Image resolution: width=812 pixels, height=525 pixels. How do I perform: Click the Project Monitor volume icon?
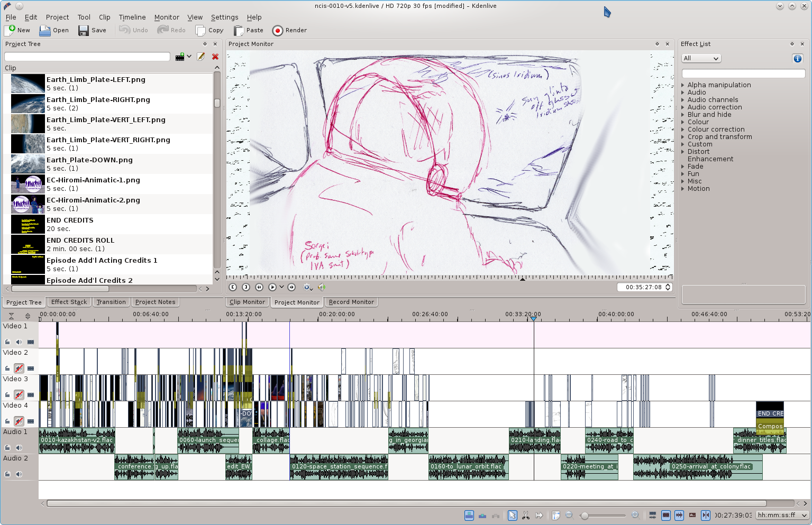321,287
